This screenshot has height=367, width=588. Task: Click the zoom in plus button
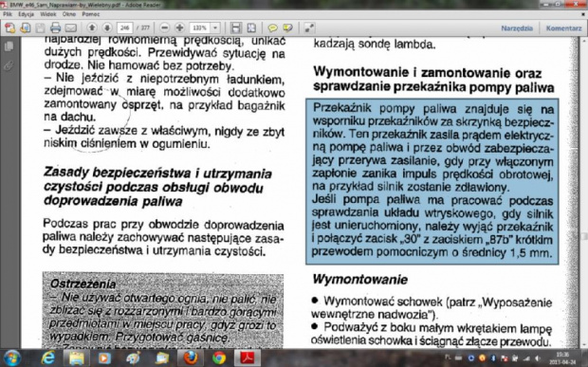click(x=179, y=28)
